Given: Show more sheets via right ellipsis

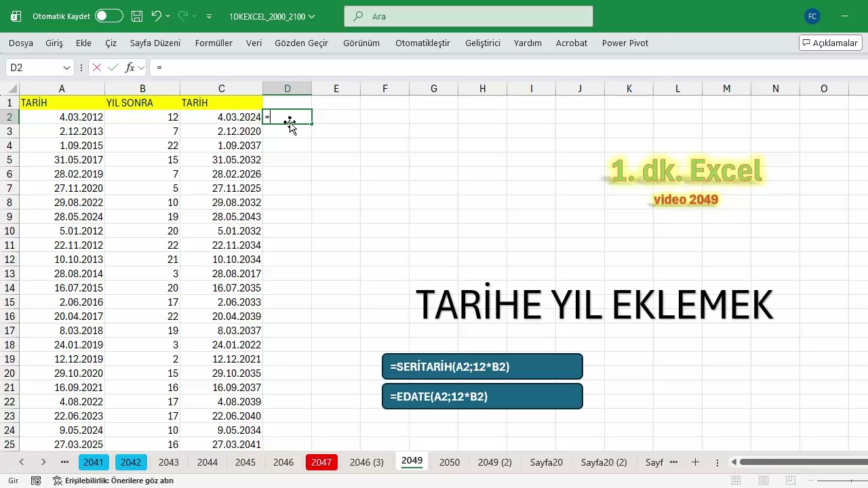Looking at the screenshot, I should pos(674,462).
